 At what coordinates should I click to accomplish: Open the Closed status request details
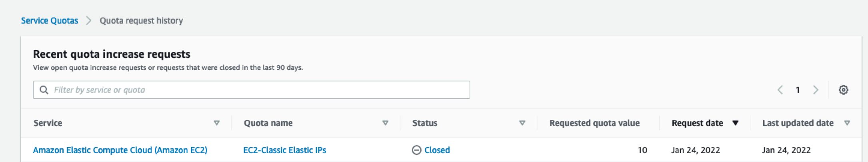(x=437, y=150)
